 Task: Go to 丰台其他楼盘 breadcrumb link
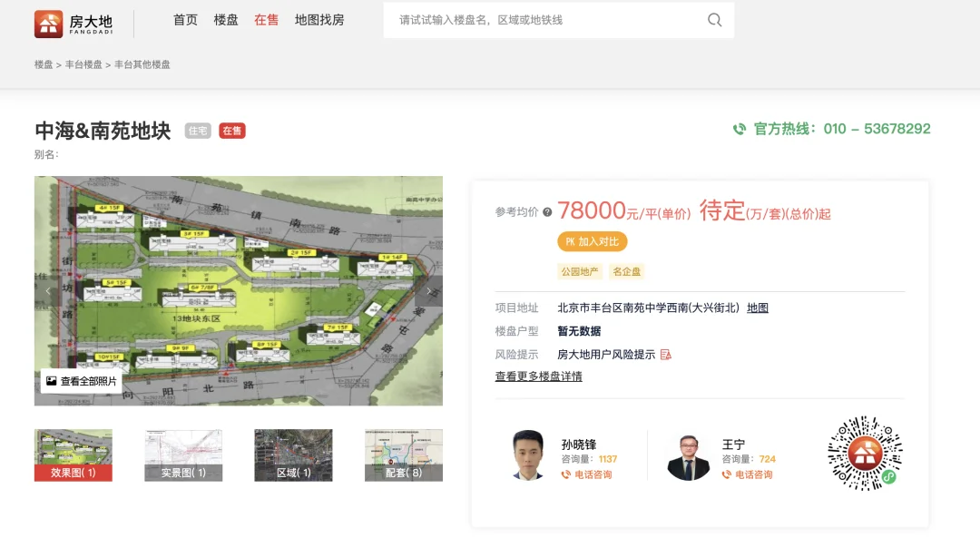tap(142, 64)
